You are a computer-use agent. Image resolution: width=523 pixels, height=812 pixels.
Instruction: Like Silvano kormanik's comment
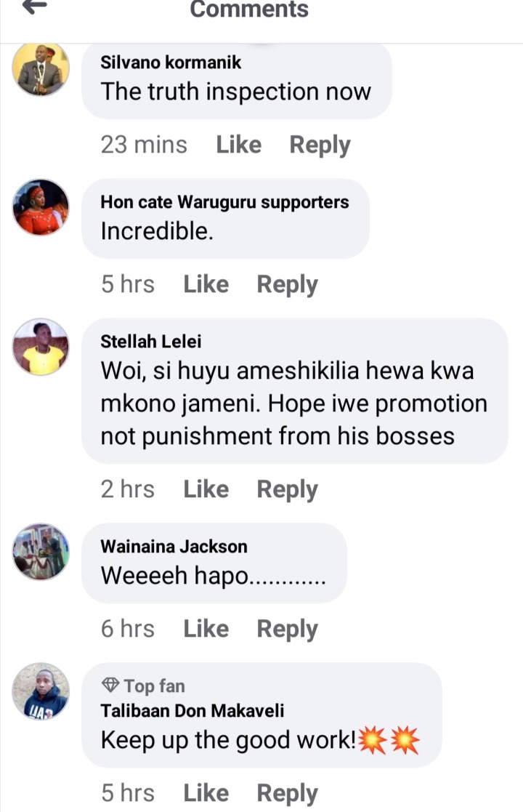(x=238, y=145)
